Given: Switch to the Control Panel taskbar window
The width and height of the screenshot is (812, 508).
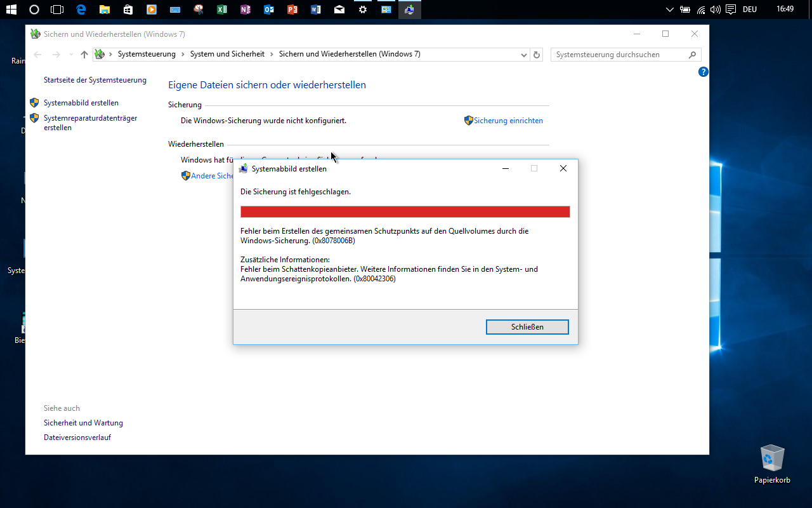Looking at the screenshot, I should [x=386, y=10].
